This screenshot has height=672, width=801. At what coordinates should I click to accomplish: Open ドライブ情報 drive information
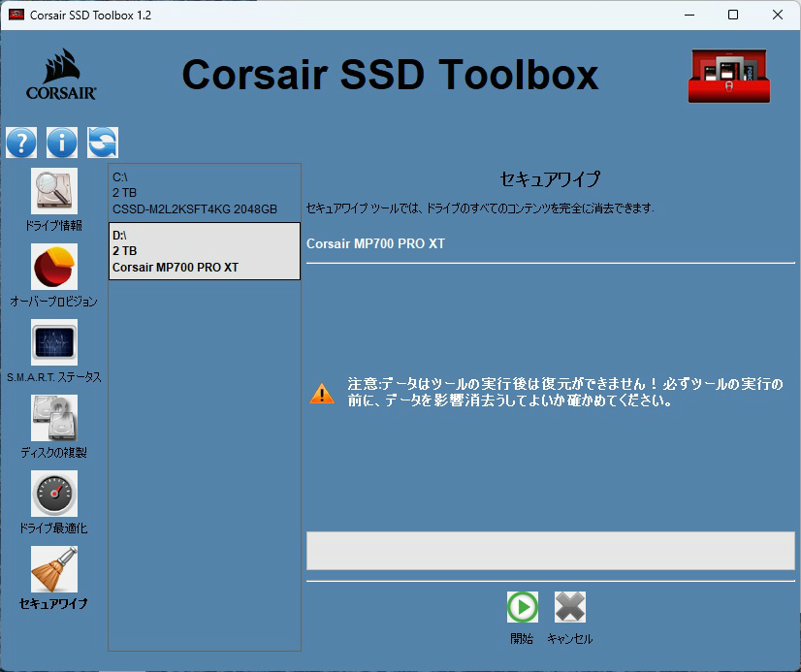[54, 191]
